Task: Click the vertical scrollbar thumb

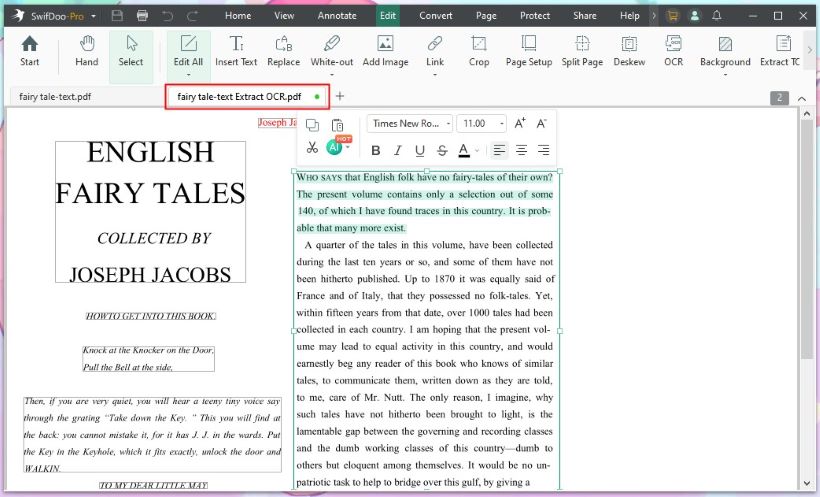Action: click(806, 238)
